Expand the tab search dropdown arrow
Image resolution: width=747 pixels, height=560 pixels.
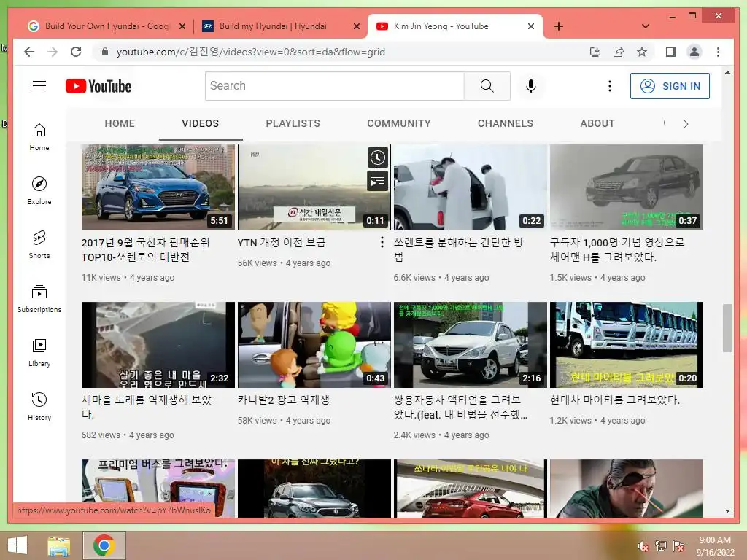645,26
